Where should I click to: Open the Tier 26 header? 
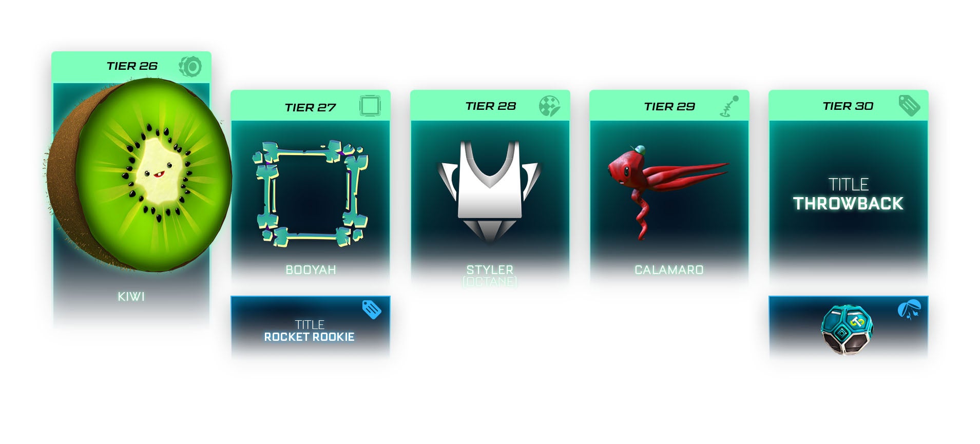131,66
